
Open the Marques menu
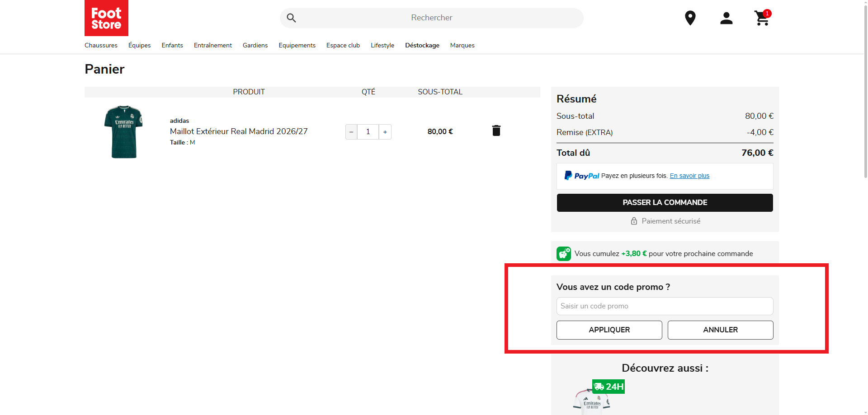point(462,45)
